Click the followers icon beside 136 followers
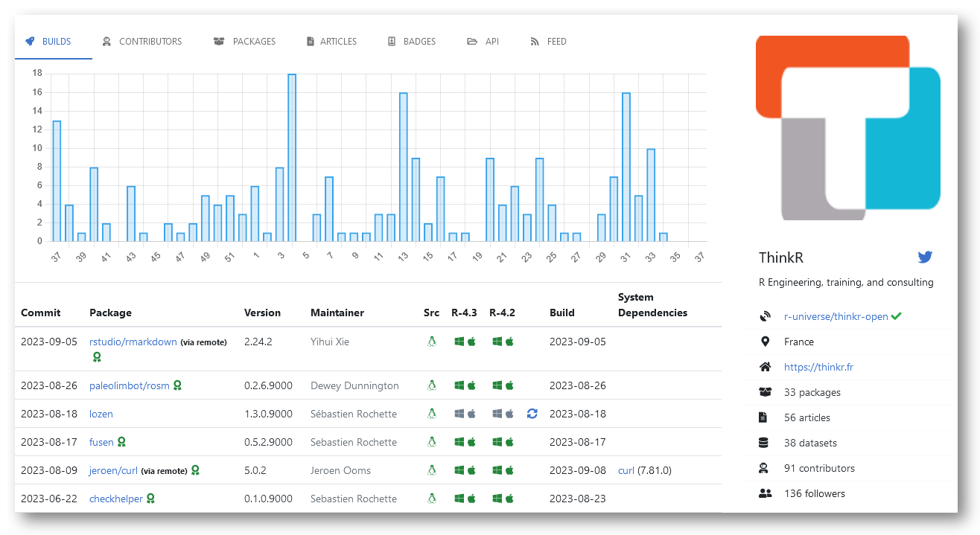This screenshot has height=535, width=980. 765,493
